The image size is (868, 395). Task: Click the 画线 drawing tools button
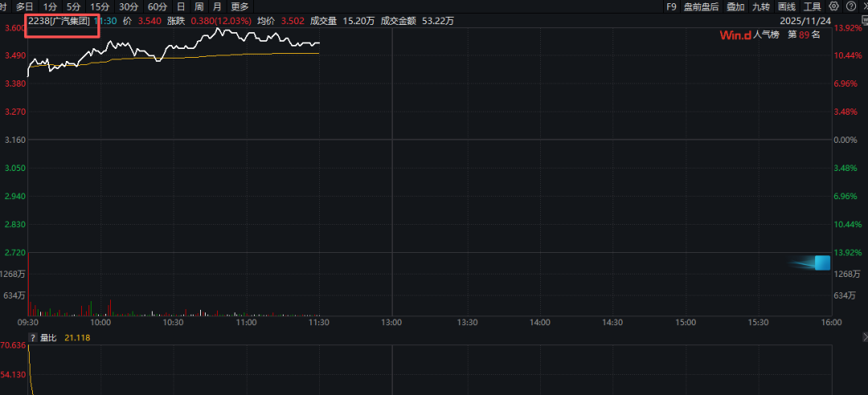pyautogui.click(x=787, y=6)
